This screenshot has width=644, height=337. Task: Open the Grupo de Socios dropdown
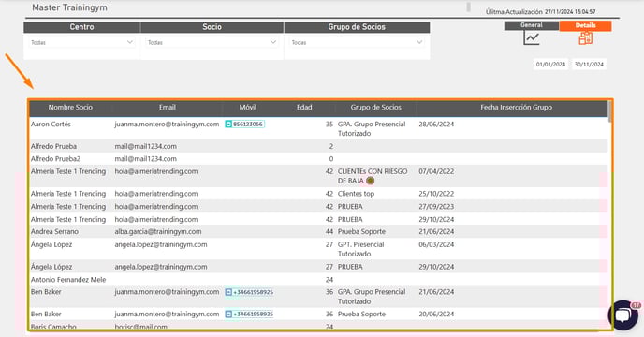pos(357,42)
